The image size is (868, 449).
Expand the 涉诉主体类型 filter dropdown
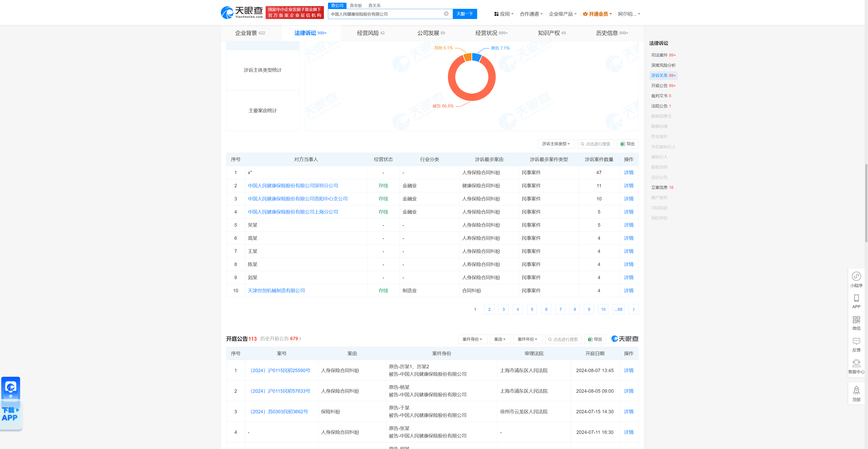pyautogui.click(x=556, y=144)
